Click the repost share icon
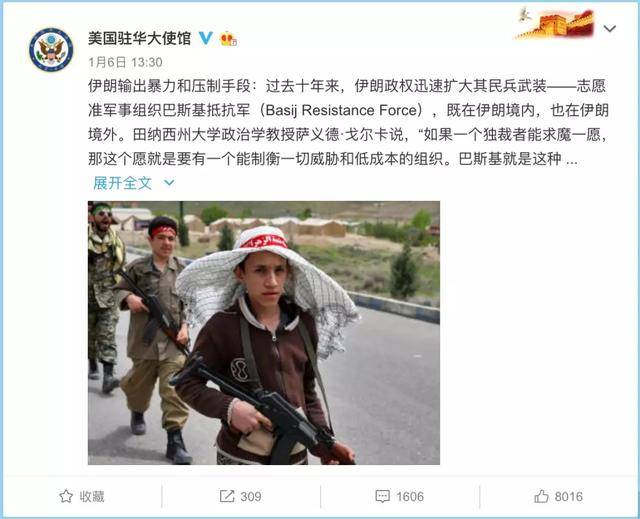The width and height of the screenshot is (640, 519). [x=227, y=496]
